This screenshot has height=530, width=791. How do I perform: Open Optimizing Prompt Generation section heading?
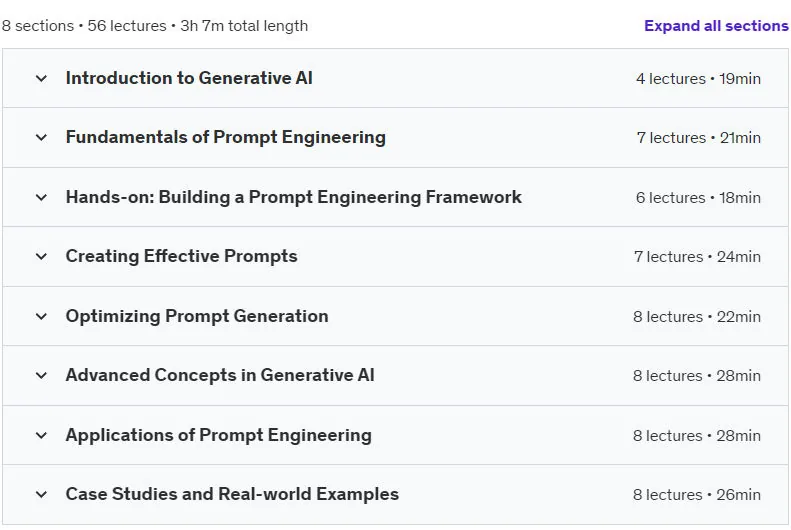click(x=197, y=316)
